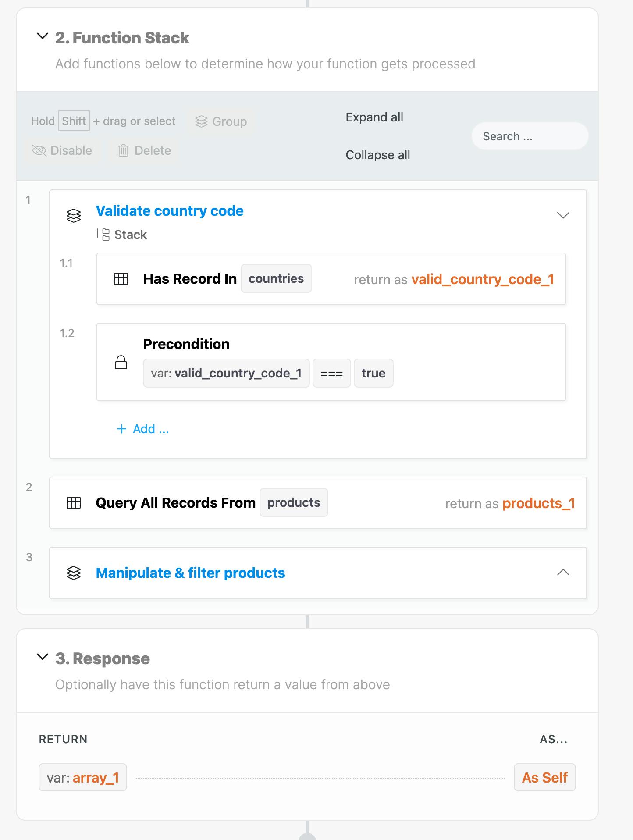Open the As Self response option
This screenshot has width=633, height=840.
(x=544, y=777)
